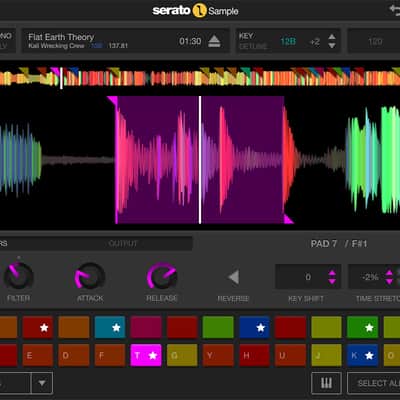
Task: Click the purple highlighted sample region
Action: click(200, 160)
